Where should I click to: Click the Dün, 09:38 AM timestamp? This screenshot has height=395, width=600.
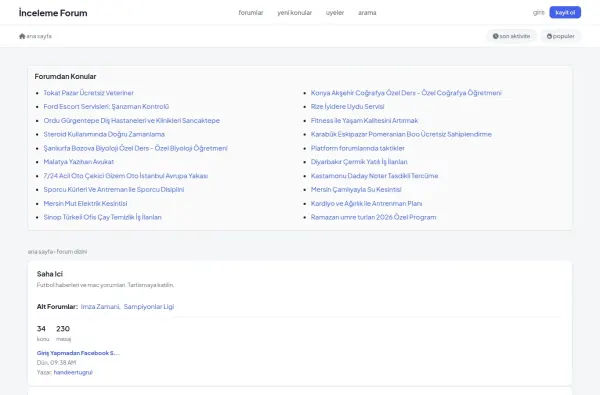56,362
